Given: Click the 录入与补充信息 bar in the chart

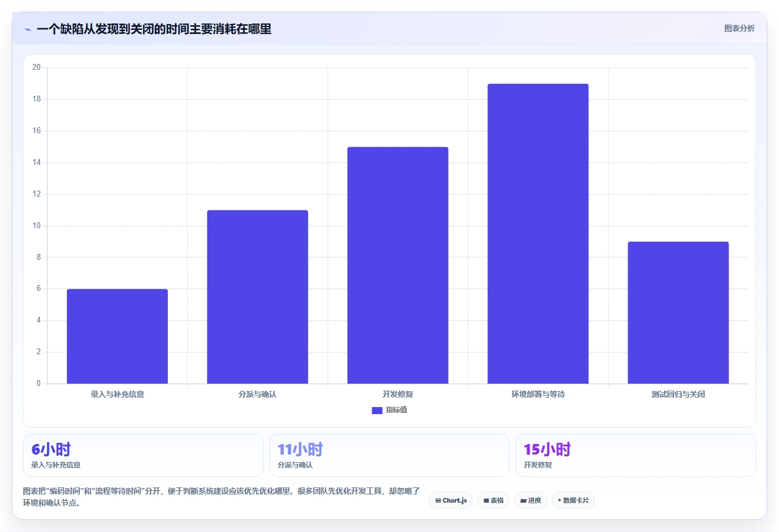Looking at the screenshot, I should 117,337.
